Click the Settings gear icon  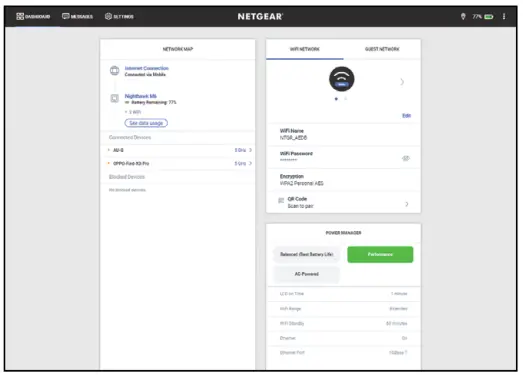coord(108,16)
